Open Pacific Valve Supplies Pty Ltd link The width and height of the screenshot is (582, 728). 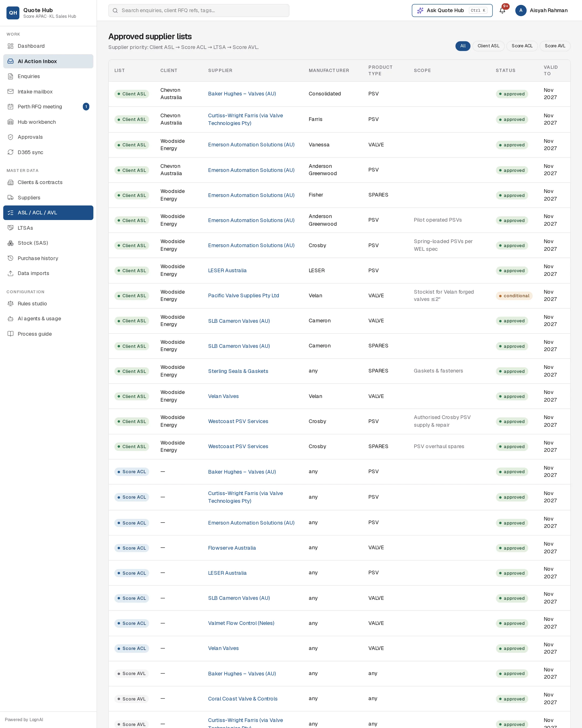(243, 296)
